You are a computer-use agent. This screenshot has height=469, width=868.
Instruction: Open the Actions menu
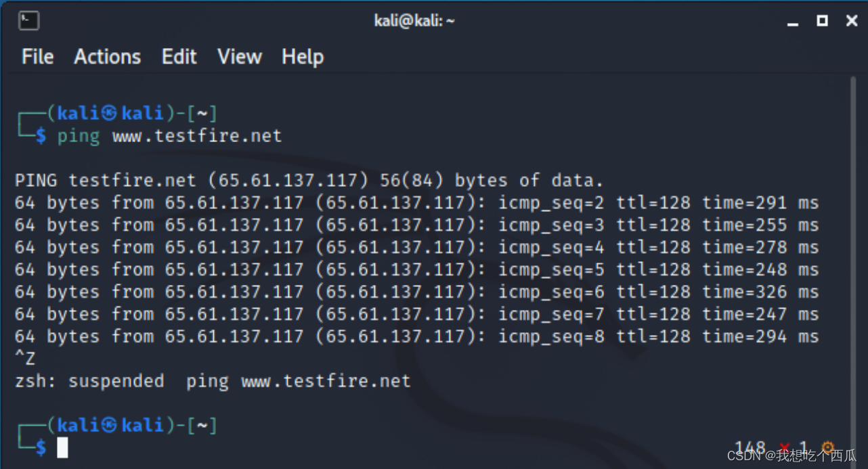(x=108, y=57)
